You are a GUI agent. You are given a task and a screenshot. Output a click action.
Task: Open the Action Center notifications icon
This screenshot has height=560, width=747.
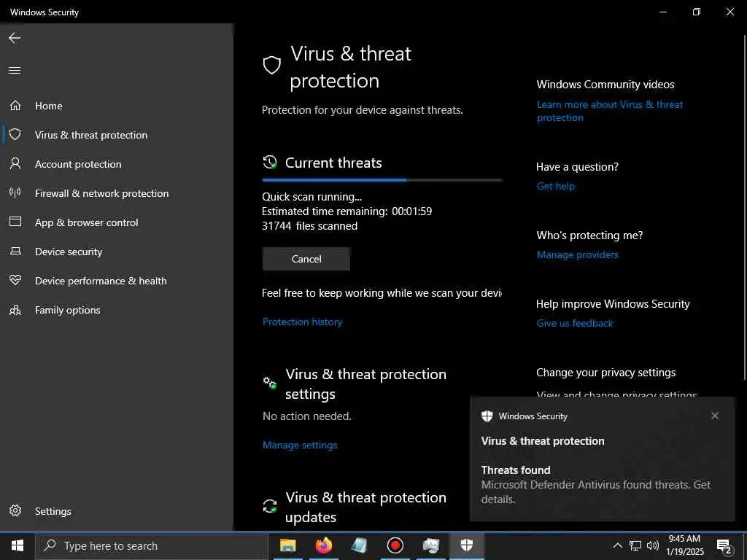click(724, 546)
